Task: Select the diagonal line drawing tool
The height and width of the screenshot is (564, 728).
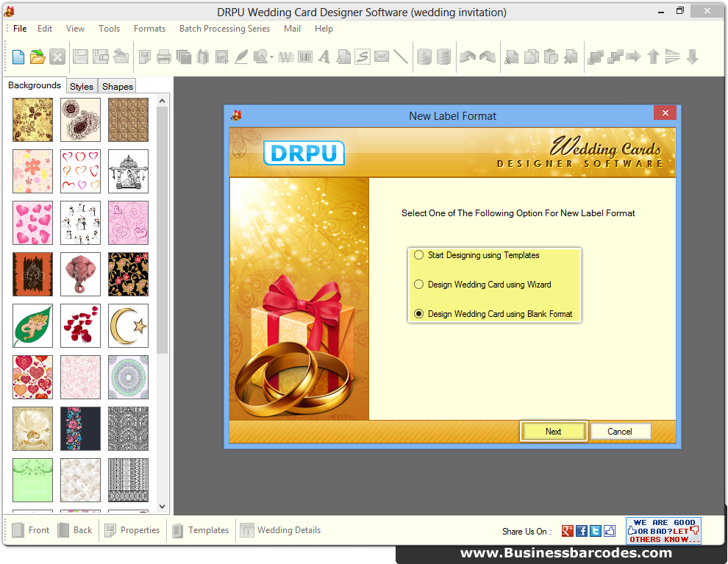Action: click(400, 57)
